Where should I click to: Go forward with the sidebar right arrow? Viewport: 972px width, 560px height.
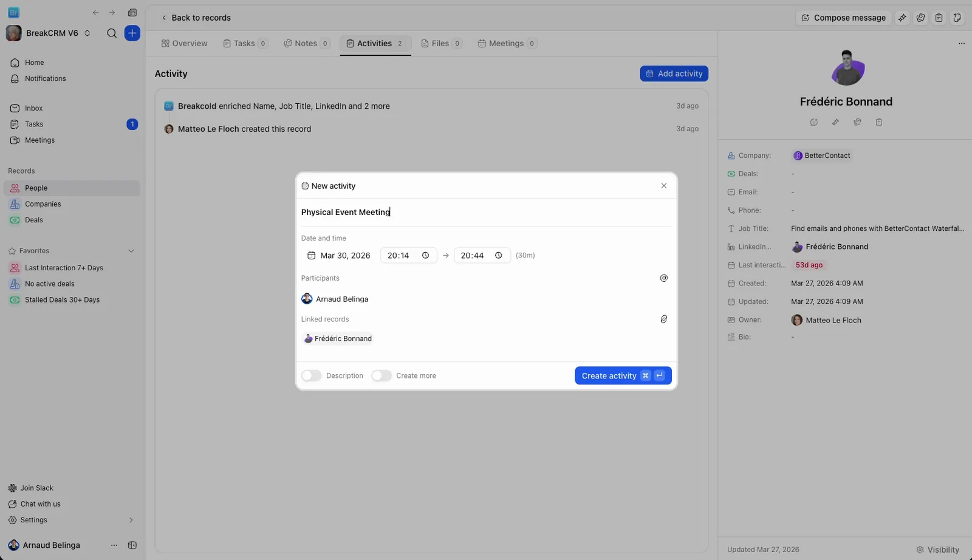click(112, 13)
